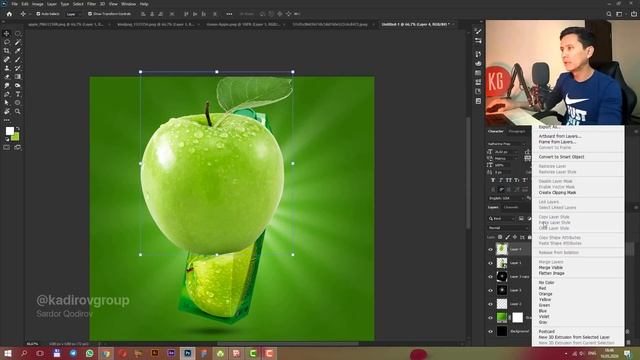Toggle Show Transform Controls checkbox
640x360 pixels.
tap(90, 14)
